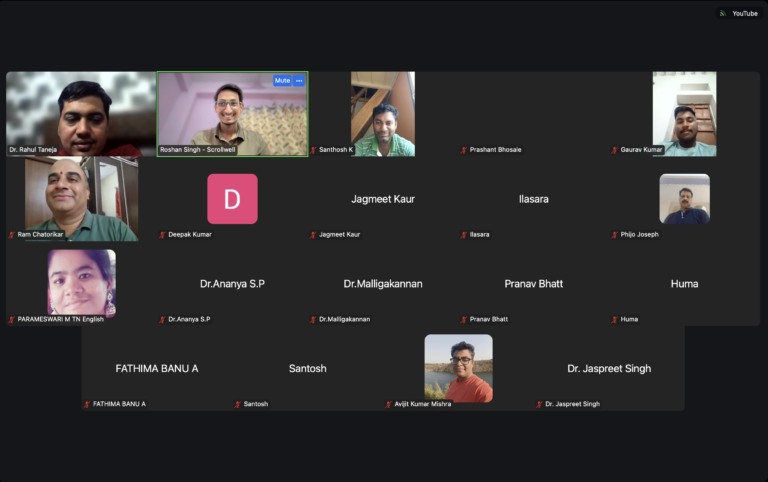Screen dimensions: 768x482
Task: Click muted mic icon beside Santhosh K
Action: (x=314, y=150)
